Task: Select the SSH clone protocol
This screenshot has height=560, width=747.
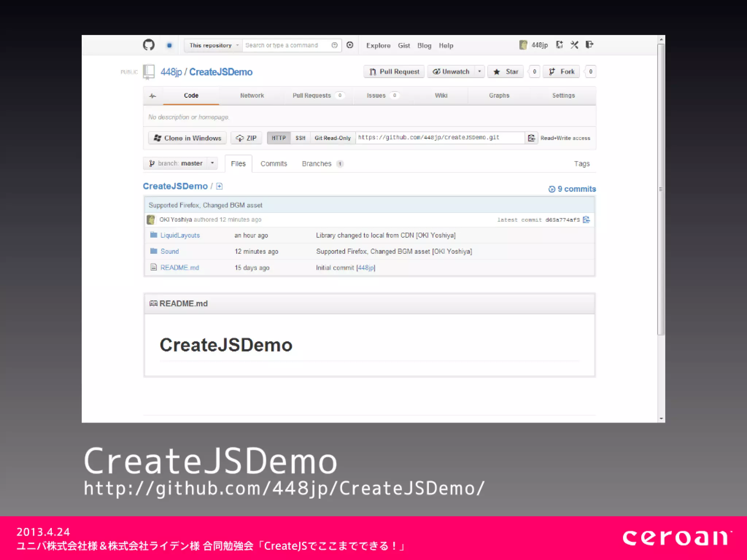Action: click(x=300, y=138)
